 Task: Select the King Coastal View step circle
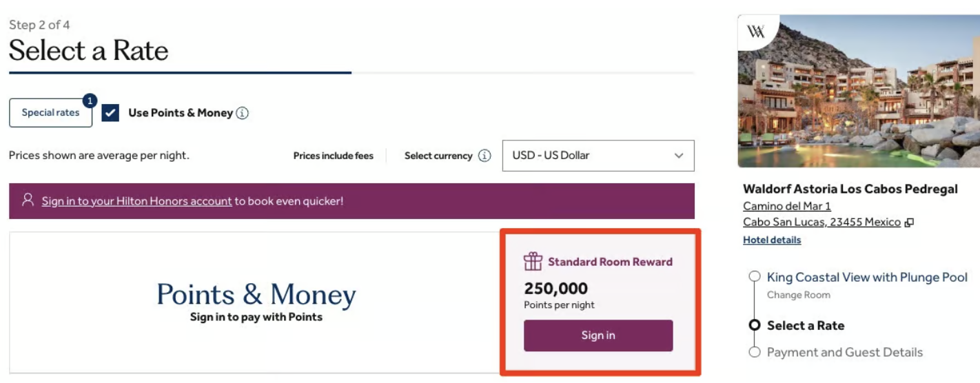click(755, 277)
